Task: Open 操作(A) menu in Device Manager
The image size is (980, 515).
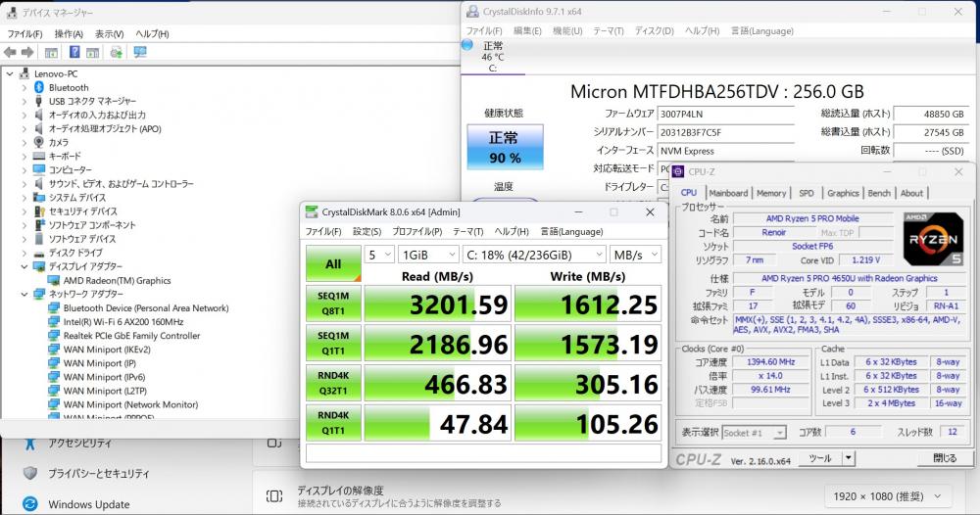Action: [x=69, y=33]
